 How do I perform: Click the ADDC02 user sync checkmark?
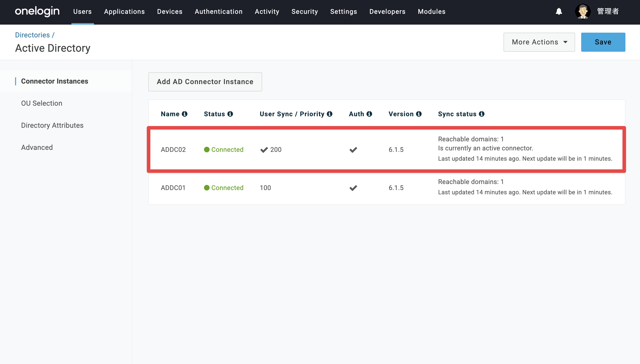pos(264,150)
